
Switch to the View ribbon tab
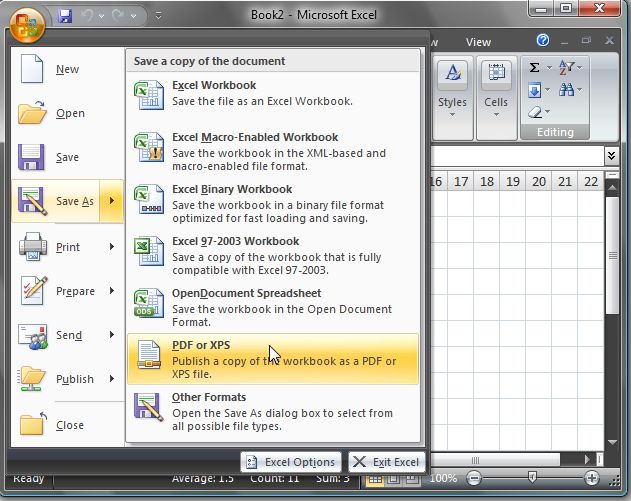[478, 42]
